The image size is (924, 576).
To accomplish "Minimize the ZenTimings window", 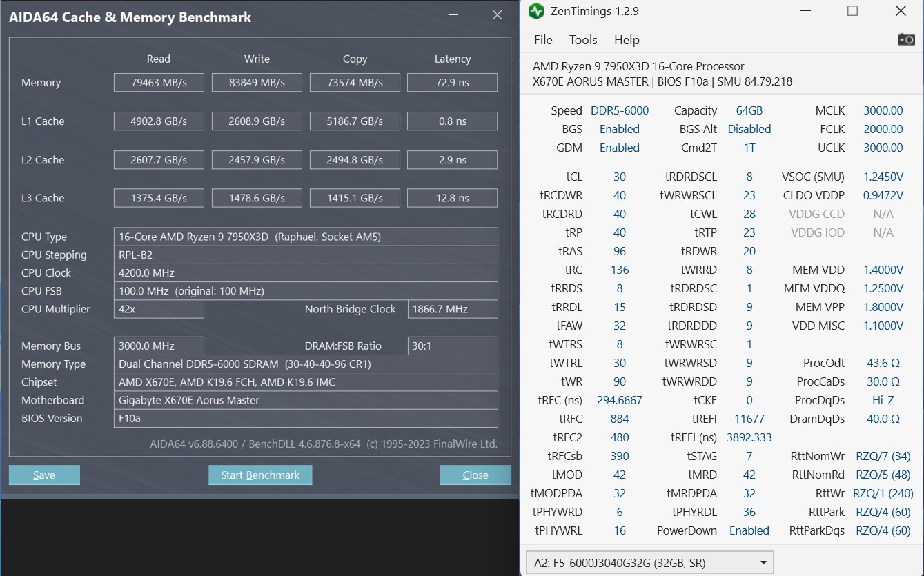I will point(805,11).
